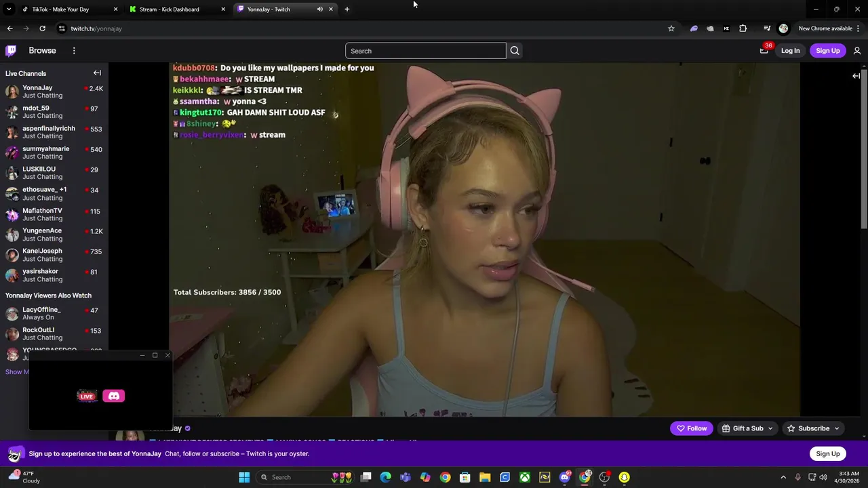Viewport: 868px width, 488px height.
Task: Open the Subscribe options dropdown arrow
Action: point(837,428)
